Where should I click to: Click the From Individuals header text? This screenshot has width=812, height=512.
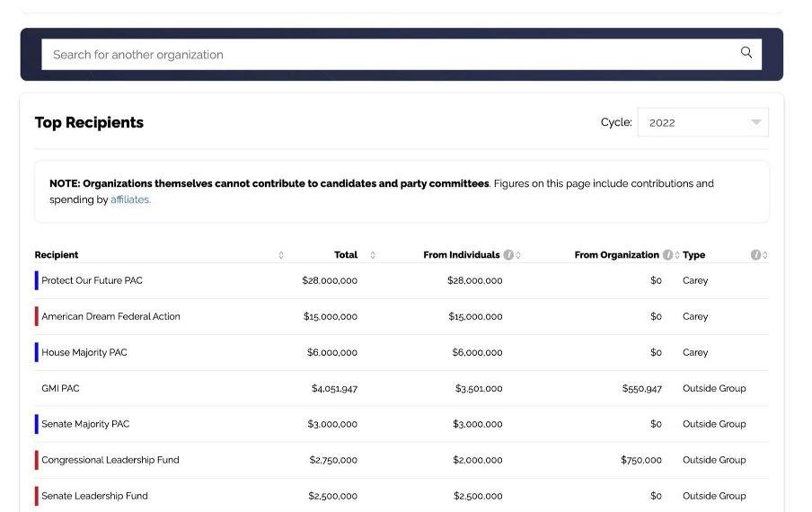(x=462, y=255)
